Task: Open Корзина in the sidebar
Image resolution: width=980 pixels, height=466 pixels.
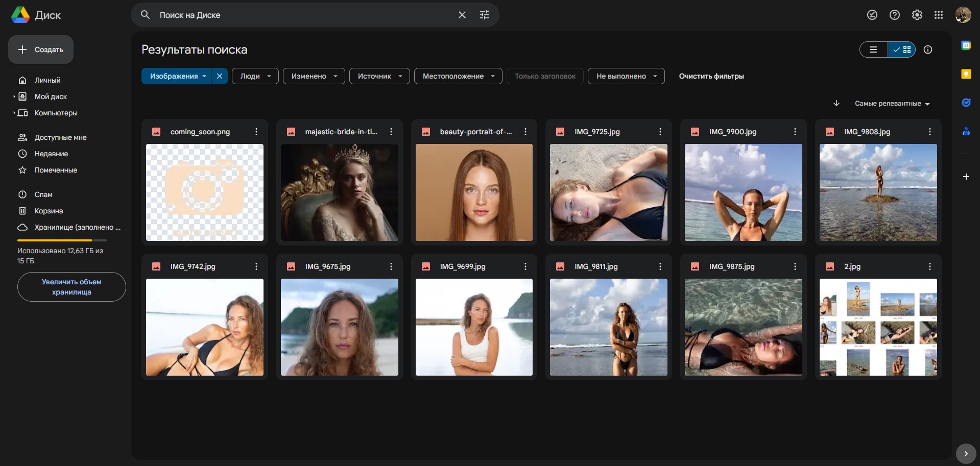Action: [x=49, y=211]
